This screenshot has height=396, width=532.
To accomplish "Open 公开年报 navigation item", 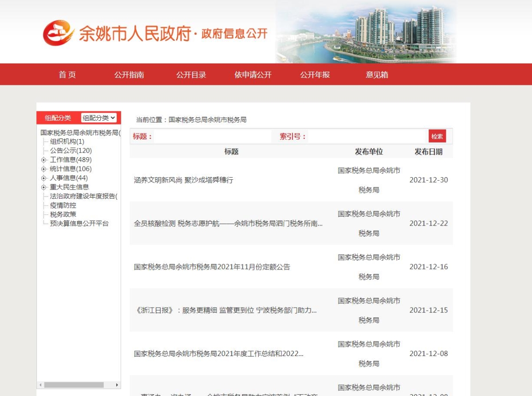I will click(x=315, y=75).
